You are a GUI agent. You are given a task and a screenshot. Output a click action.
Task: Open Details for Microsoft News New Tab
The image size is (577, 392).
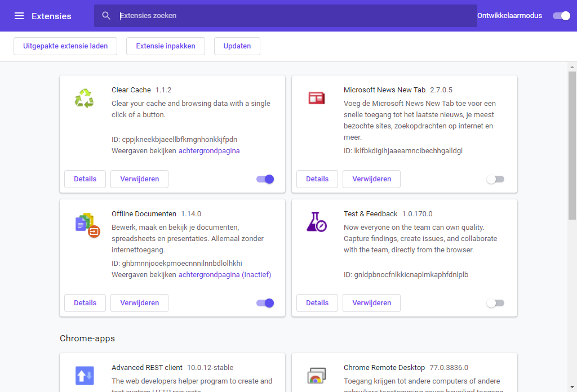(x=317, y=179)
